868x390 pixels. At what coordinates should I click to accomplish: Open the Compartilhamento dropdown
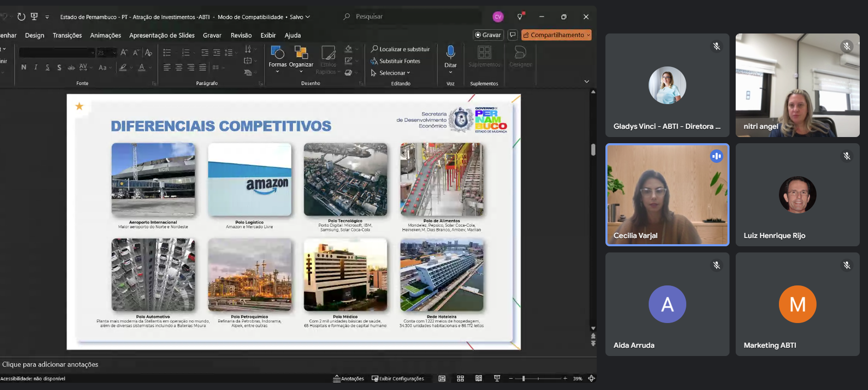click(x=556, y=35)
